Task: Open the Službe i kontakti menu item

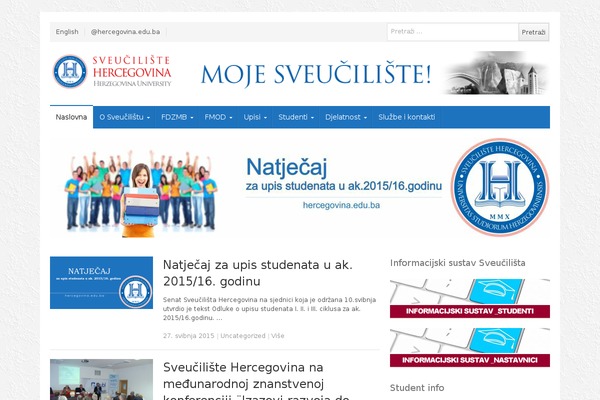Action: (406, 117)
